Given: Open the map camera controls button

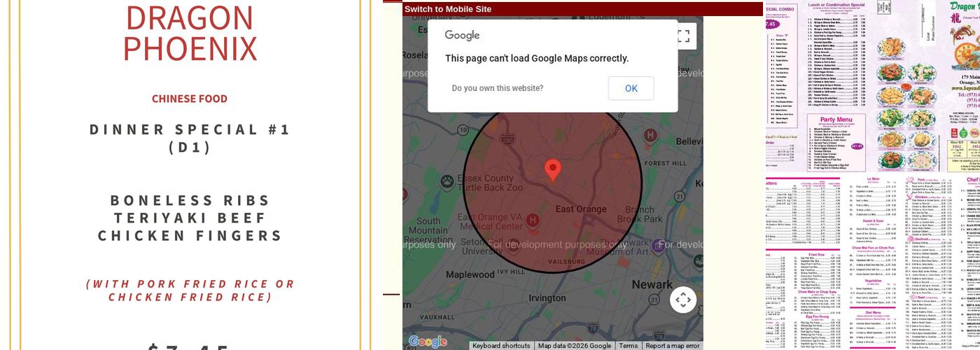Looking at the screenshot, I should [x=683, y=300].
